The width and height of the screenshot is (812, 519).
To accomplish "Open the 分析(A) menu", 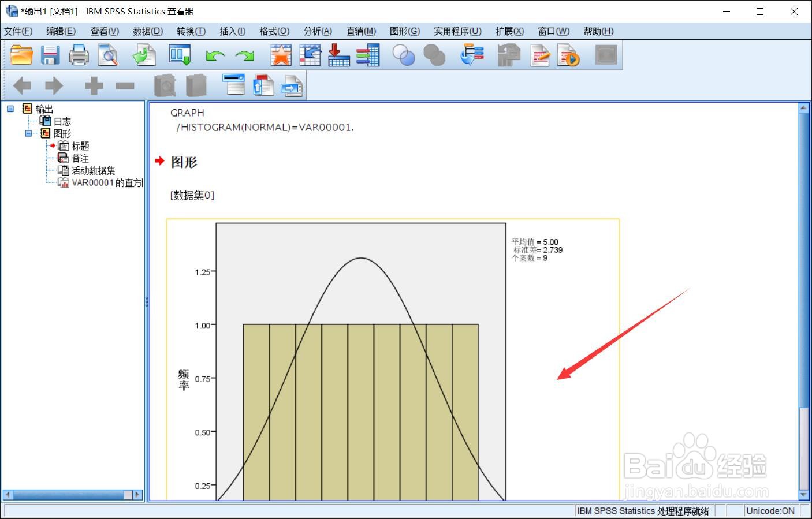I will click(318, 31).
